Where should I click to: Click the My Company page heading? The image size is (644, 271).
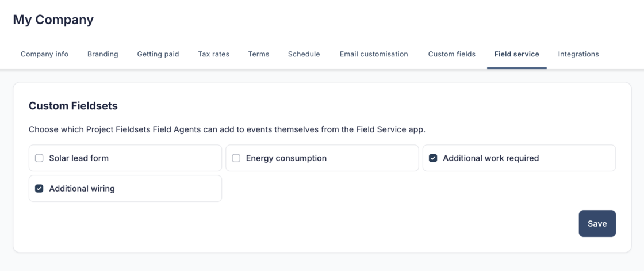coord(53,20)
